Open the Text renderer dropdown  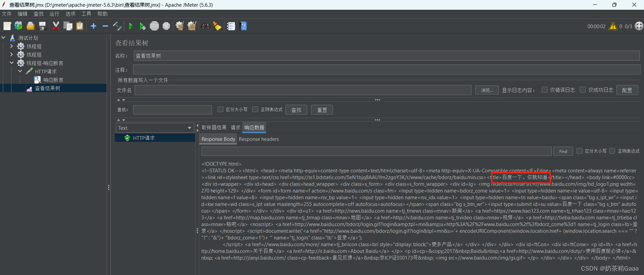coord(155,128)
